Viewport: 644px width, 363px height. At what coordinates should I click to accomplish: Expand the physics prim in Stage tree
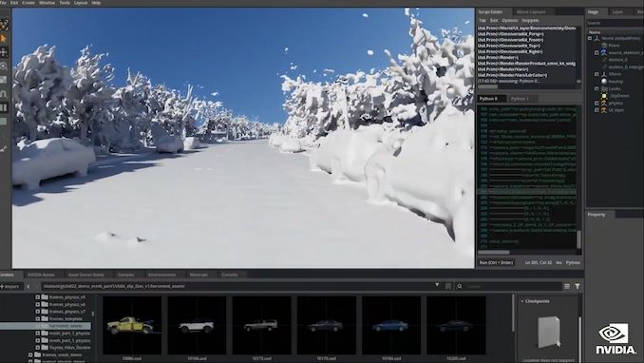597,103
